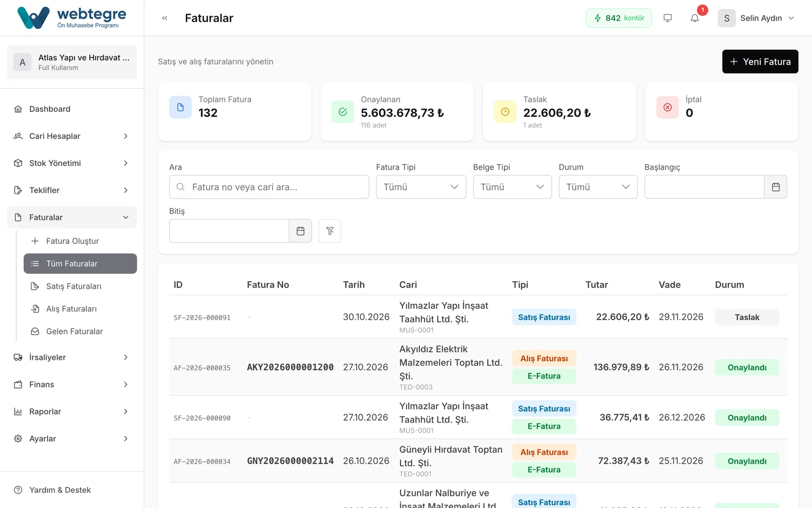Click the Yeni Fatura button
The image size is (812, 508).
click(x=760, y=61)
